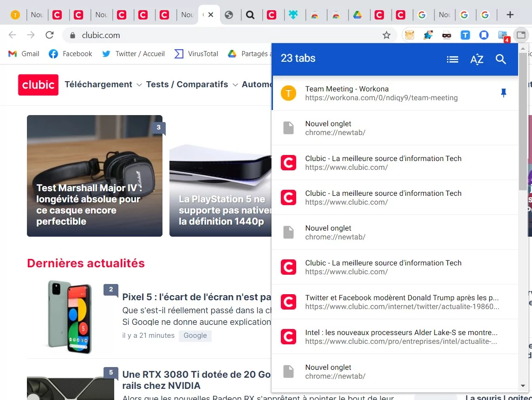Switch to the magnifying glass tab
This screenshot has width=532, height=400.
click(x=250, y=15)
